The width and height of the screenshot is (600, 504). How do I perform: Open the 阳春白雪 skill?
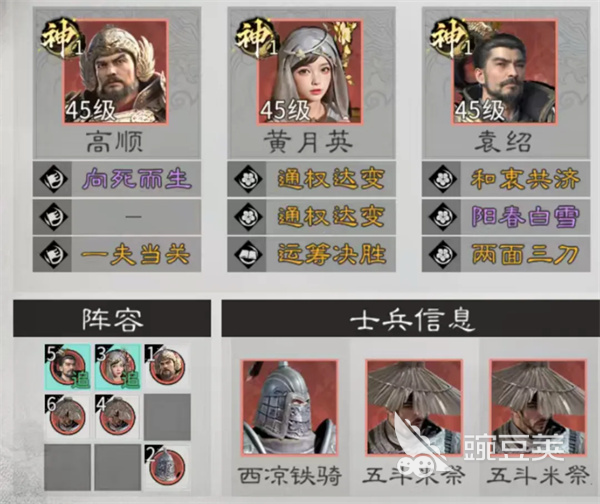525,217
